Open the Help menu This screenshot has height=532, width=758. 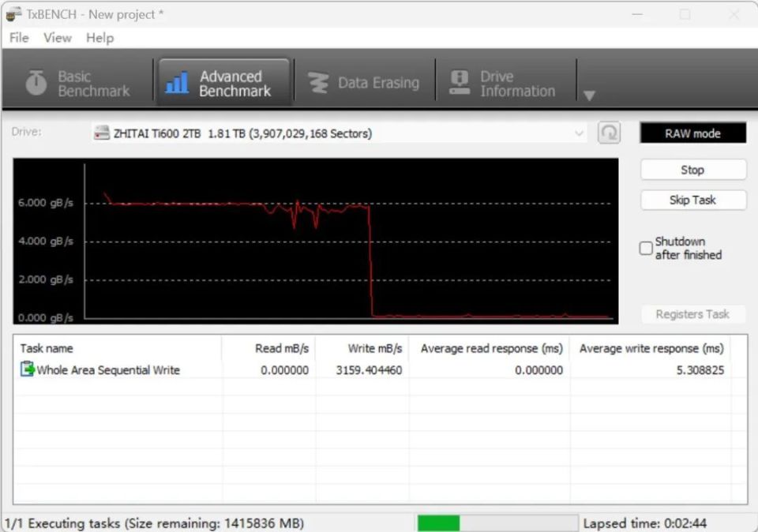coord(100,38)
